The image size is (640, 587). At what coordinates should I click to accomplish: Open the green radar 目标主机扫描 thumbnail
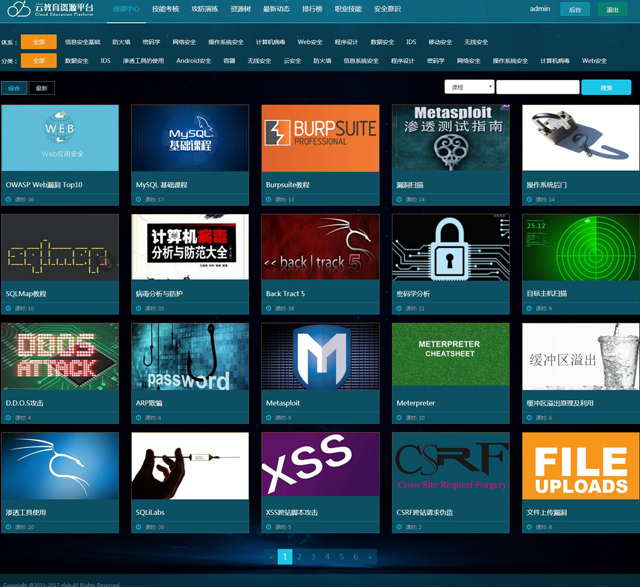point(581,247)
